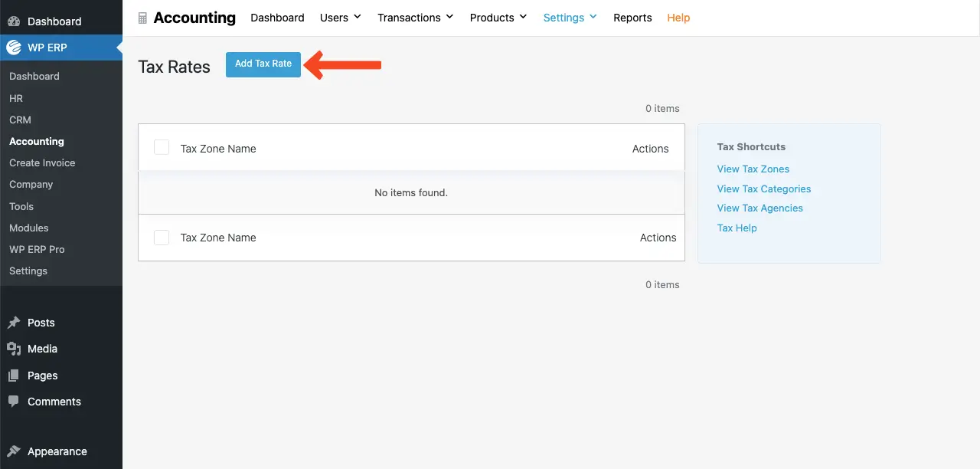Sort by Tax Zone Name column header
This screenshot has width=980, height=469.
point(218,149)
